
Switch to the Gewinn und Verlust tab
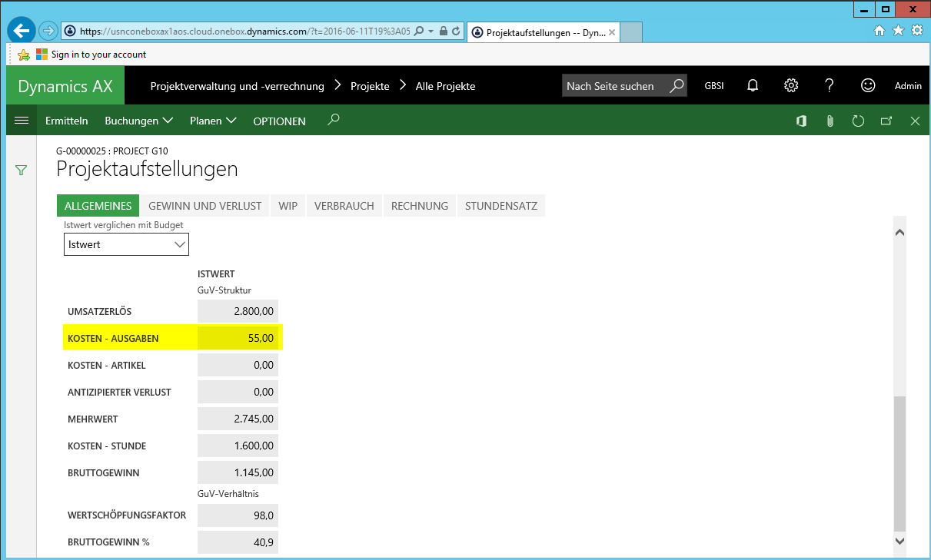click(204, 206)
